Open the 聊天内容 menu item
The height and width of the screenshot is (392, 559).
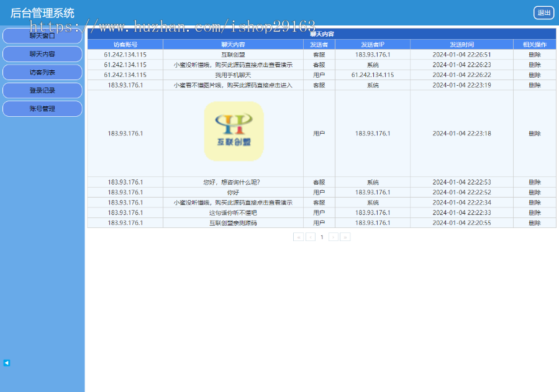click(x=42, y=54)
